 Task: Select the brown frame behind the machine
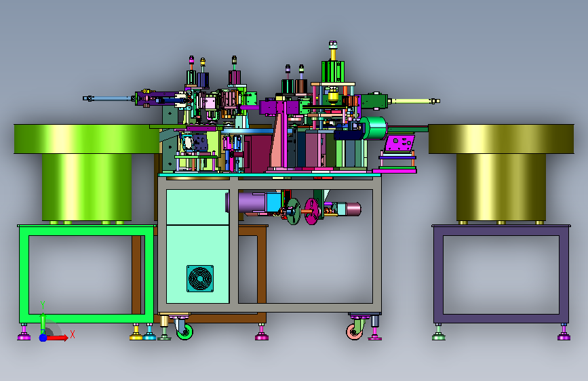point(262,270)
